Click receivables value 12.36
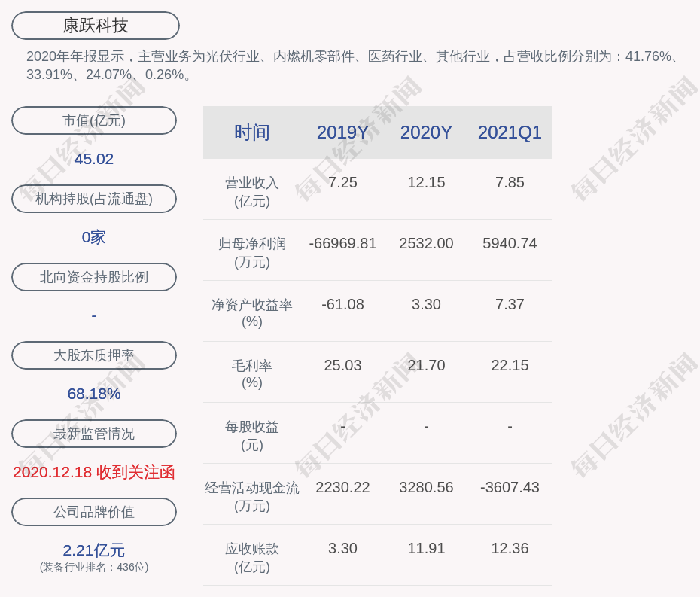The image size is (700, 597). coord(510,548)
